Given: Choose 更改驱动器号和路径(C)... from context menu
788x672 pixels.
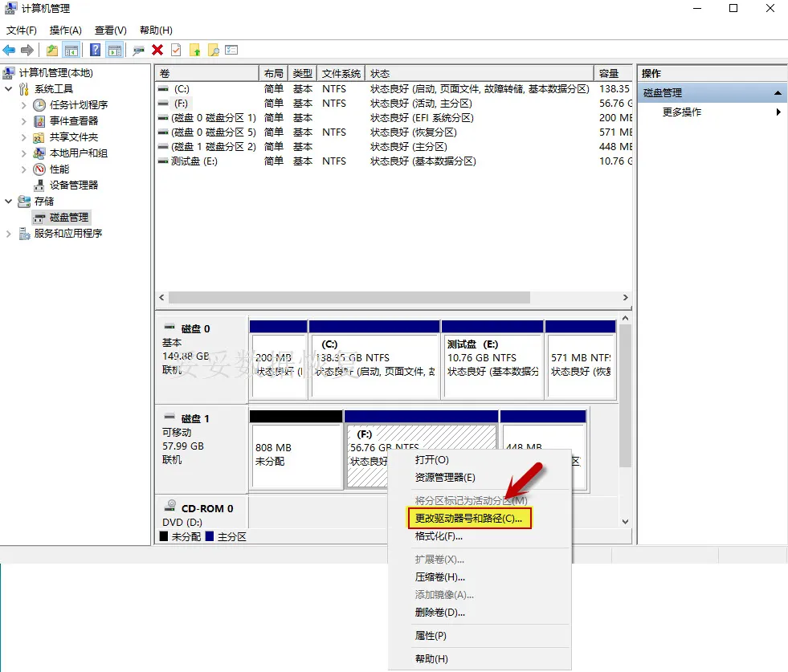Looking at the screenshot, I should (468, 519).
